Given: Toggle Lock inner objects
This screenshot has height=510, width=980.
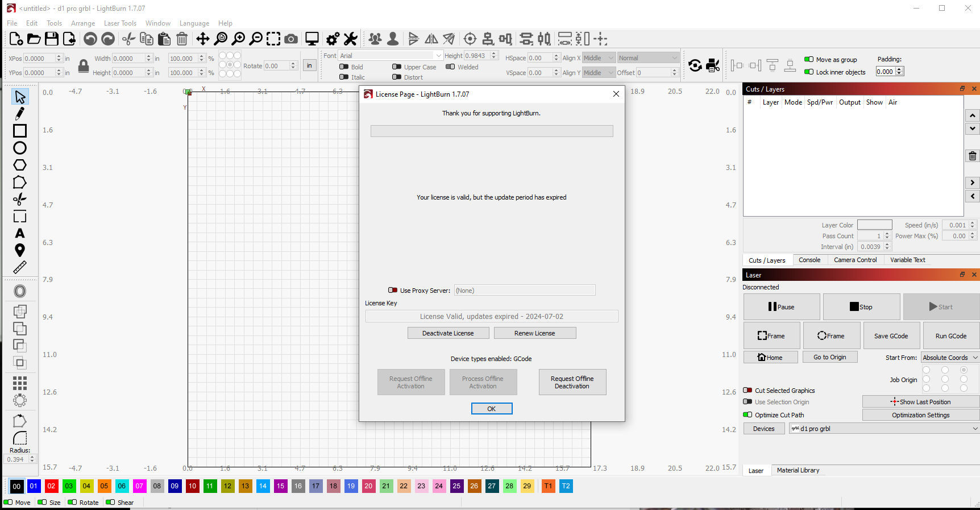Looking at the screenshot, I should point(809,72).
